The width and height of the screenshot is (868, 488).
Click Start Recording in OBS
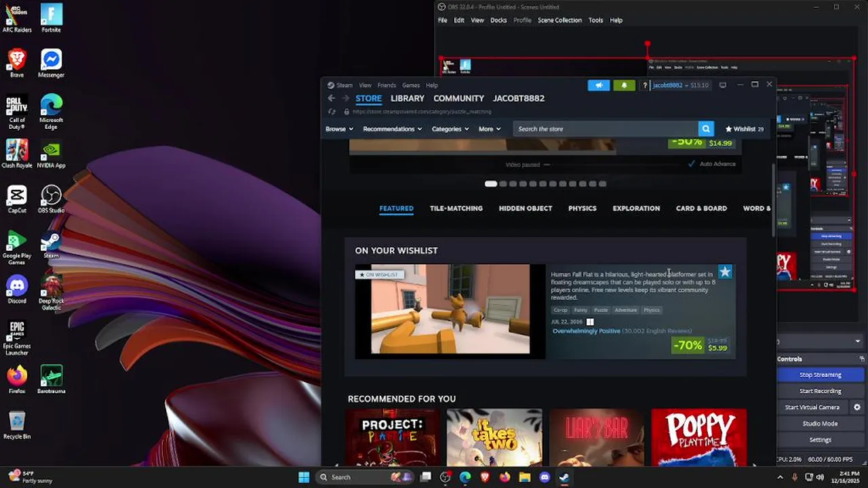pos(821,391)
